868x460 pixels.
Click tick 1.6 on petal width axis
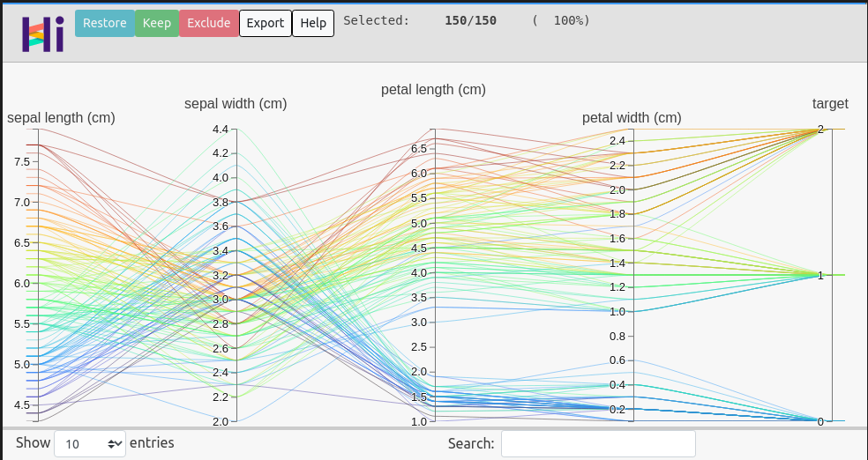point(617,239)
